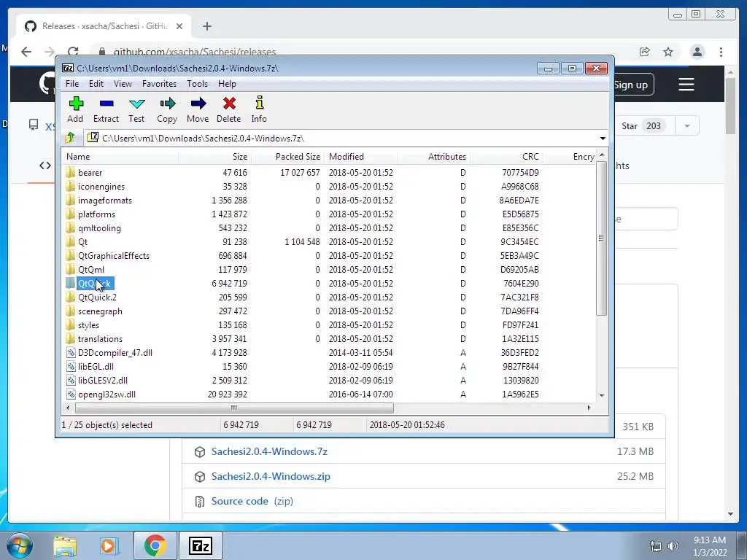Viewport: 747px width, 560px height.
Task: Bookmark page with Chrome star icon
Action: click(668, 52)
